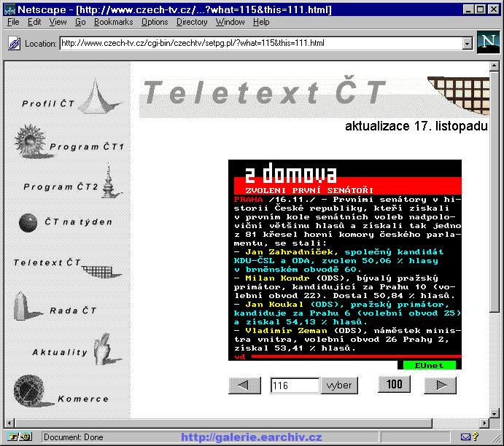The width and height of the screenshot is (504, 446).
Task: Open the File menu
Action: pos(13,22)
